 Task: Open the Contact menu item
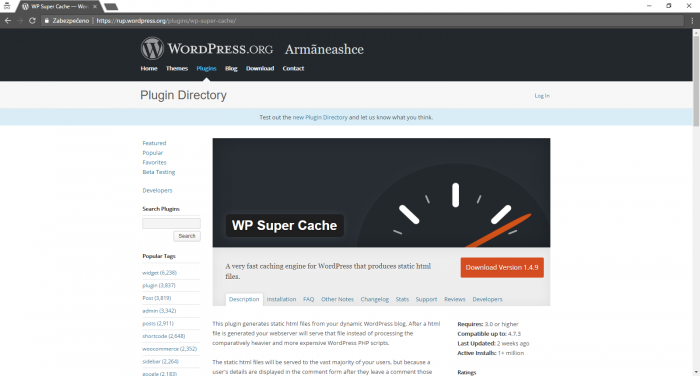pyautogui.click(x=293, y=68)
